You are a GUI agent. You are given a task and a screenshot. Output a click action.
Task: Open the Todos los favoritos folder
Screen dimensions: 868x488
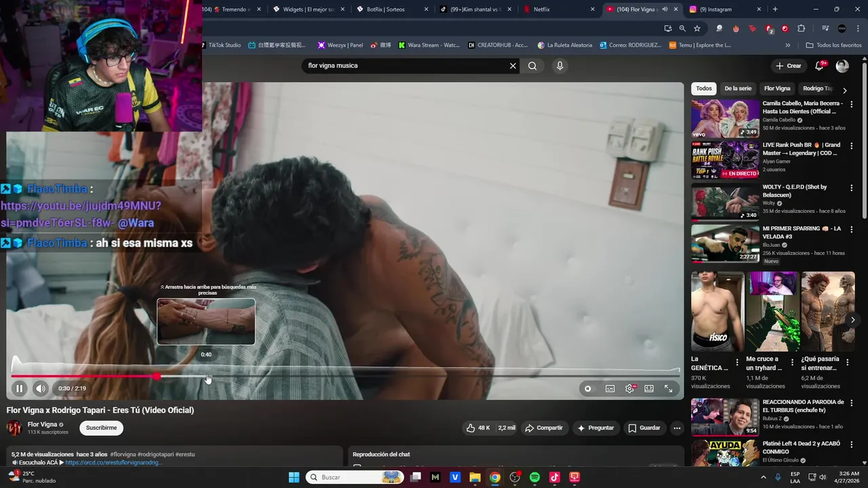[x=833, y=45]
